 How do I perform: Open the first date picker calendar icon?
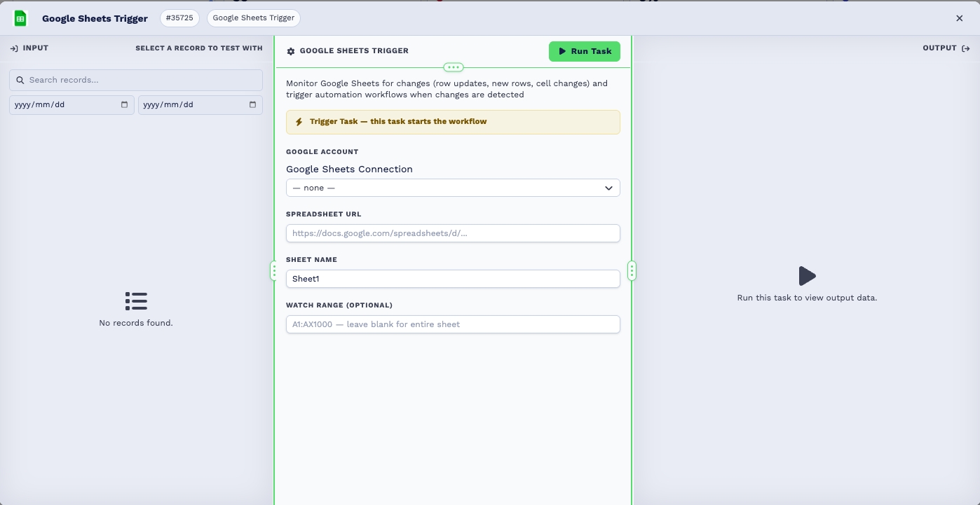click(x=125, y=105)
